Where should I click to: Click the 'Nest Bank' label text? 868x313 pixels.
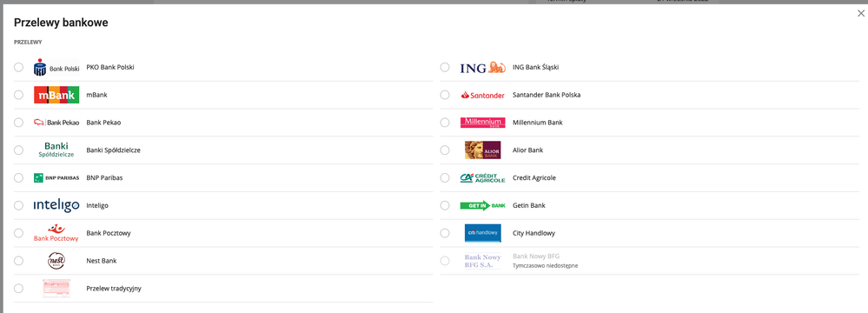point(102,261)
